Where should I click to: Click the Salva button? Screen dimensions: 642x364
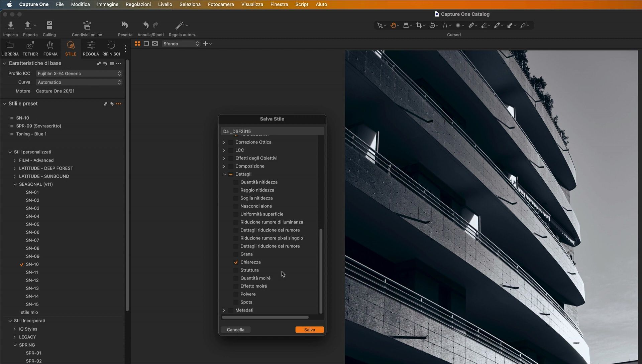[310, 330]
